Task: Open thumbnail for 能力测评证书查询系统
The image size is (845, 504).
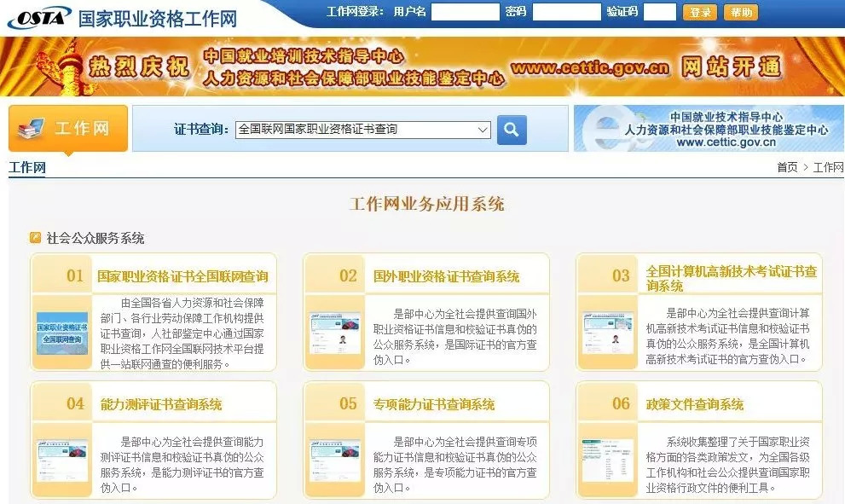Action: click(62, 461)
